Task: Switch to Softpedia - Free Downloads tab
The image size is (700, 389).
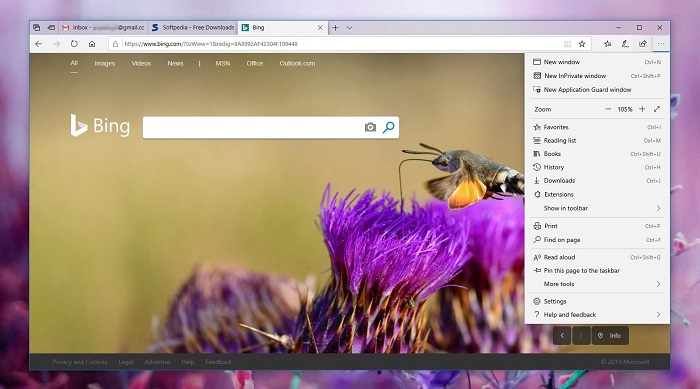Action: coord(193,28)
